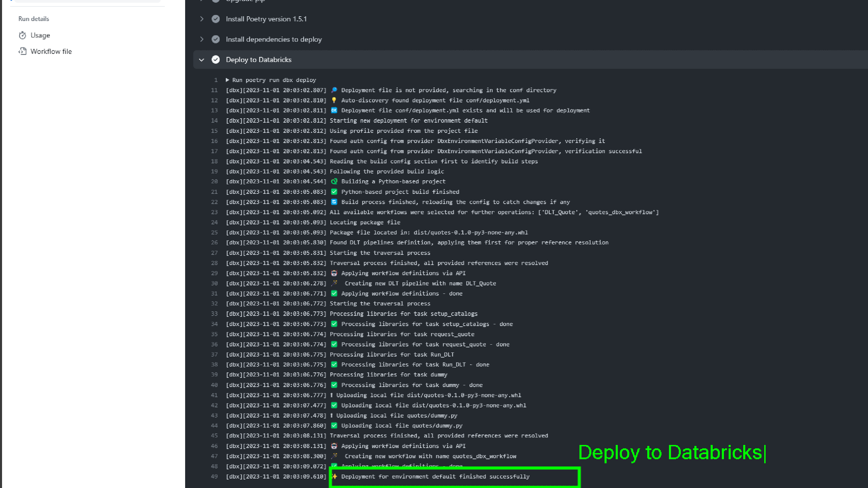
Task: Click the deployment finished successfully log line
Action: pyautogui.click(x=435, y=476)
